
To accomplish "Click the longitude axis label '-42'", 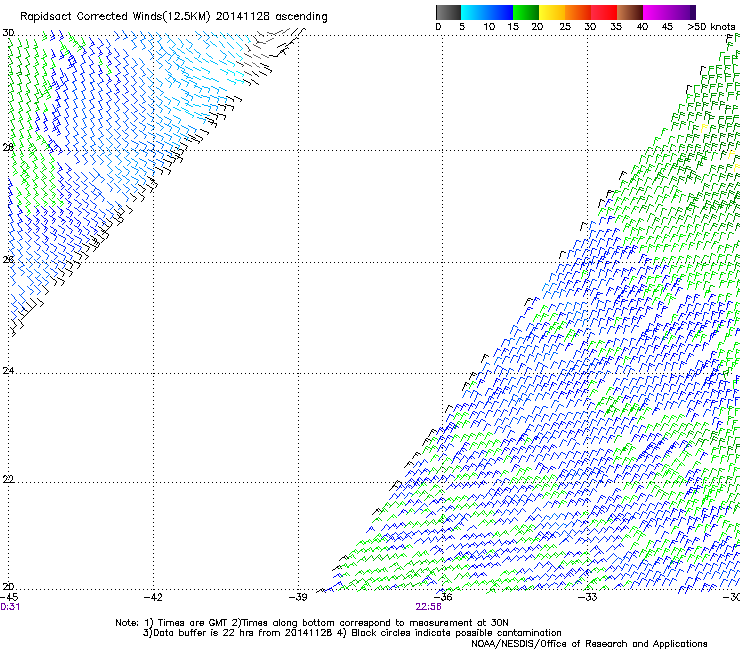I will pos(153,597).
